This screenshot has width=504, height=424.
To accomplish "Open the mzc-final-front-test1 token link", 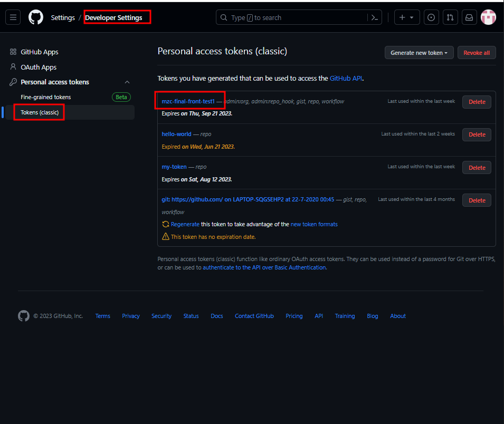I will 188,101.
